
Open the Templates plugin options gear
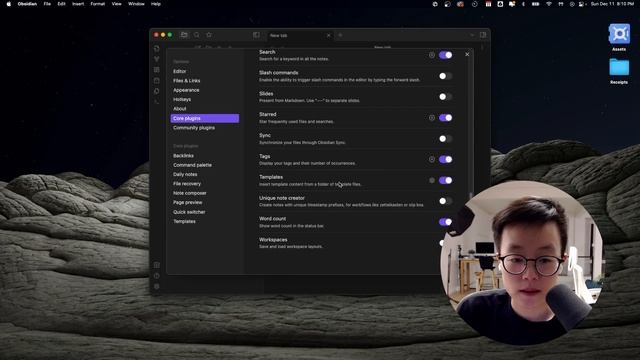[432, 180]
